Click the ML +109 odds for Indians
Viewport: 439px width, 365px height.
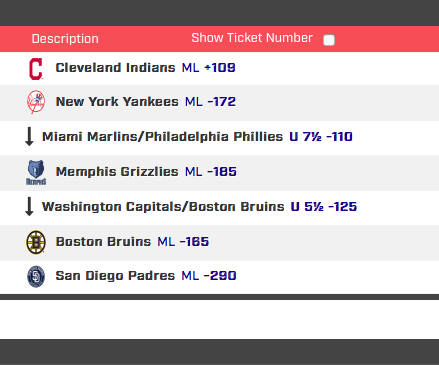[x=209, y=68]
